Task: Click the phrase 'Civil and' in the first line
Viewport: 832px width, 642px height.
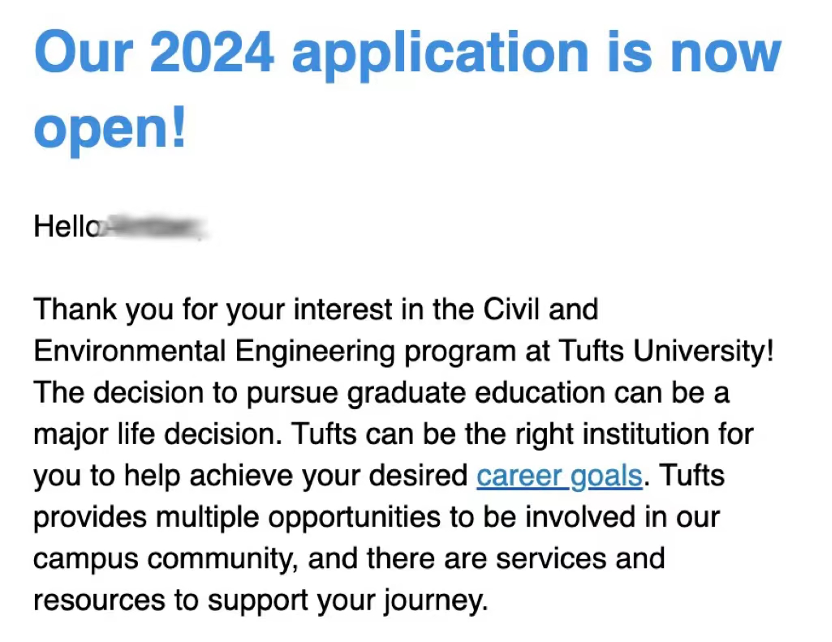Action: coord(541,309)
